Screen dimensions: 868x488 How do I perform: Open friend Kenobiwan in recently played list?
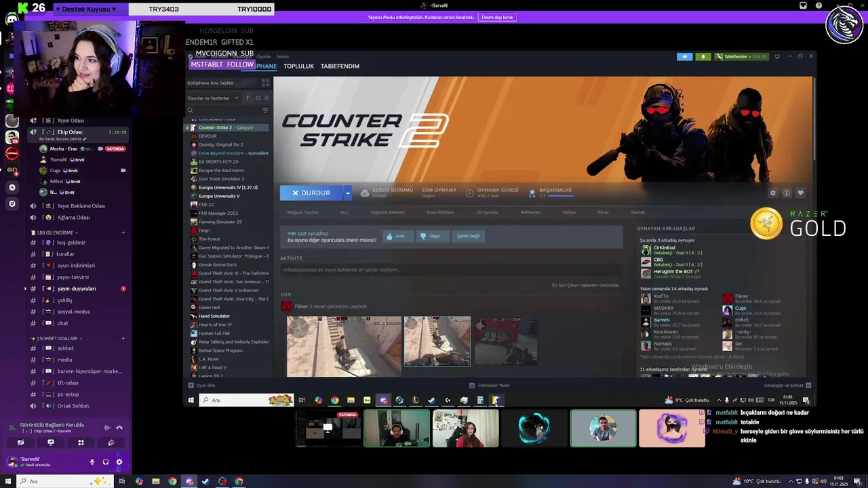tap(670, 334)
